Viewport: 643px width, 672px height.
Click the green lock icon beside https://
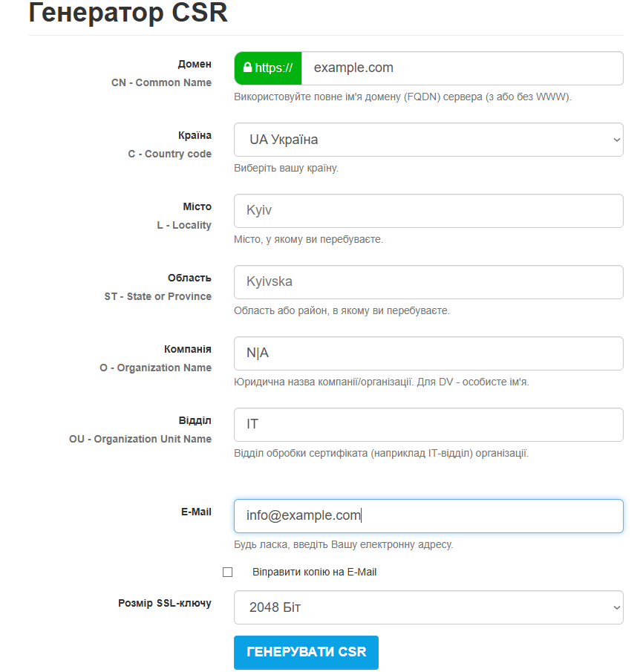[x=247, y=68]
